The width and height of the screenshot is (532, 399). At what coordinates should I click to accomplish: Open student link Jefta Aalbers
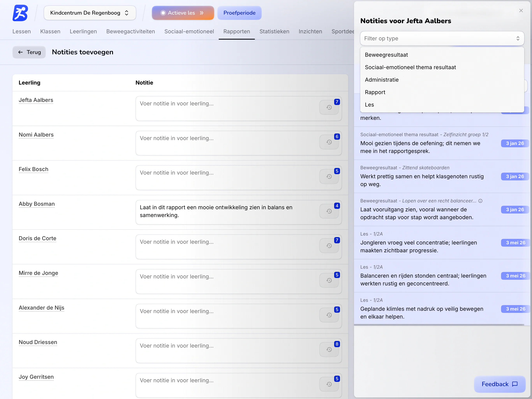point(36,100)
